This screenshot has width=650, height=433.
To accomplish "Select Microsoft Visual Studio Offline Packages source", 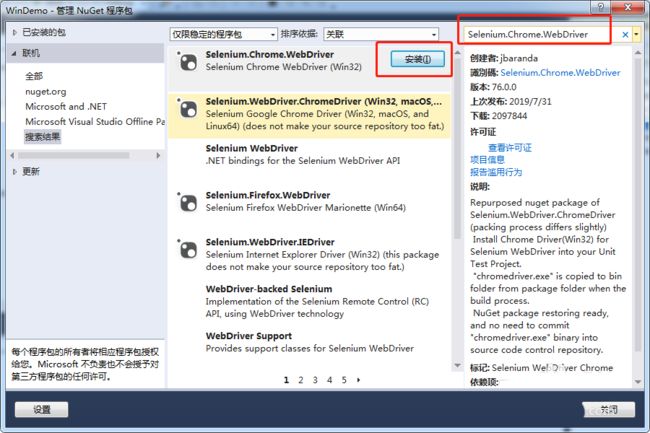I will pos(95,121).
